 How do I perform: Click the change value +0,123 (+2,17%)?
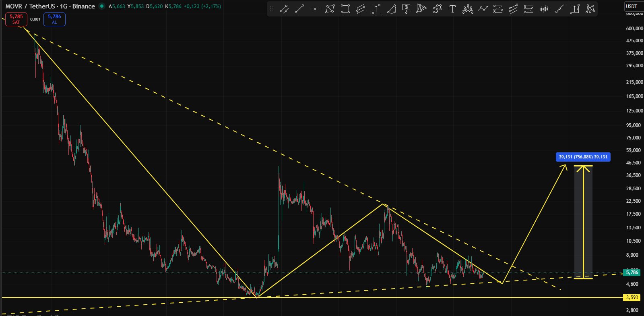tap(202, 6)
